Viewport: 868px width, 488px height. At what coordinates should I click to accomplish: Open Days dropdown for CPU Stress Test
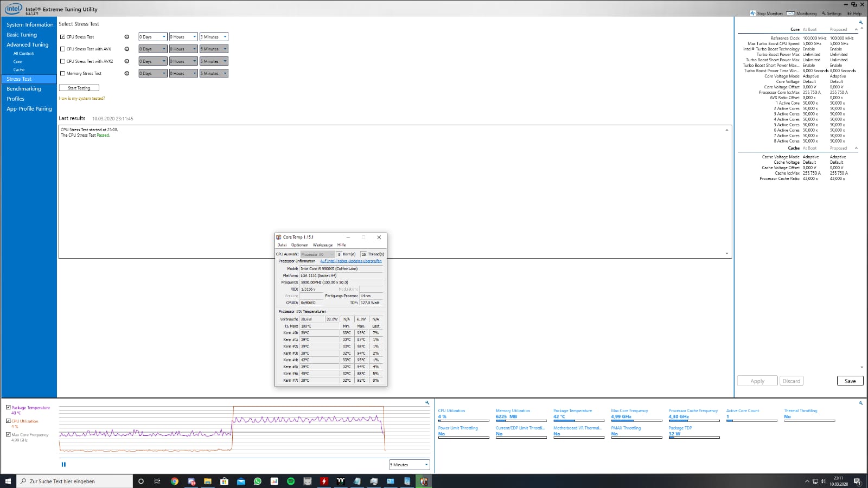click(x=152, y=37)
